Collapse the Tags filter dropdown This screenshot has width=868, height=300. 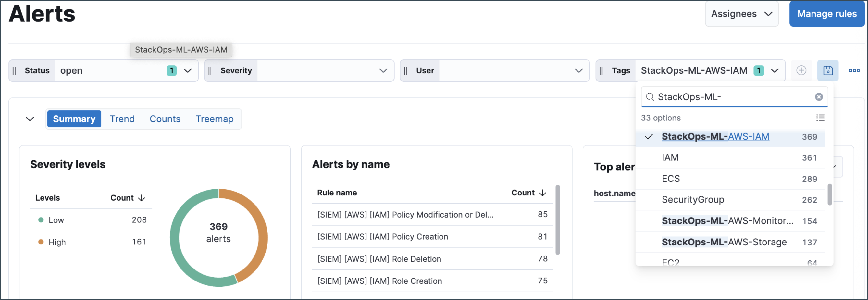point(775,71)
